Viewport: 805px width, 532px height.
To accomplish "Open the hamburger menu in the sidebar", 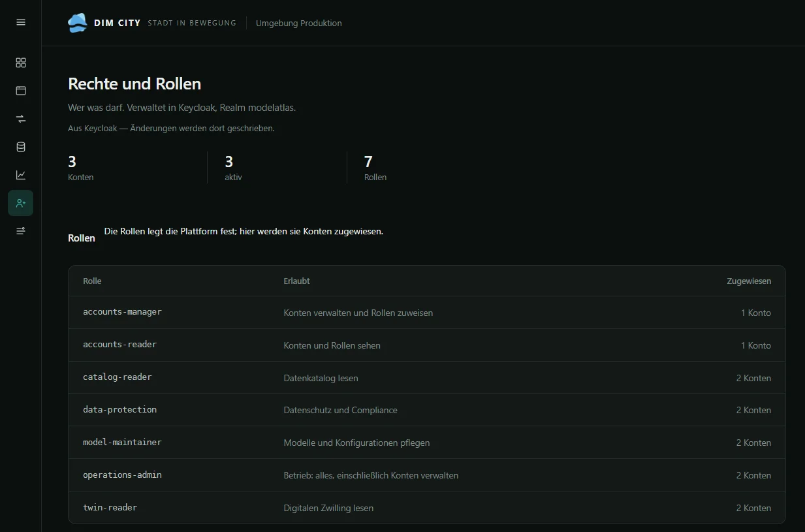I will (x=21, y=22).
